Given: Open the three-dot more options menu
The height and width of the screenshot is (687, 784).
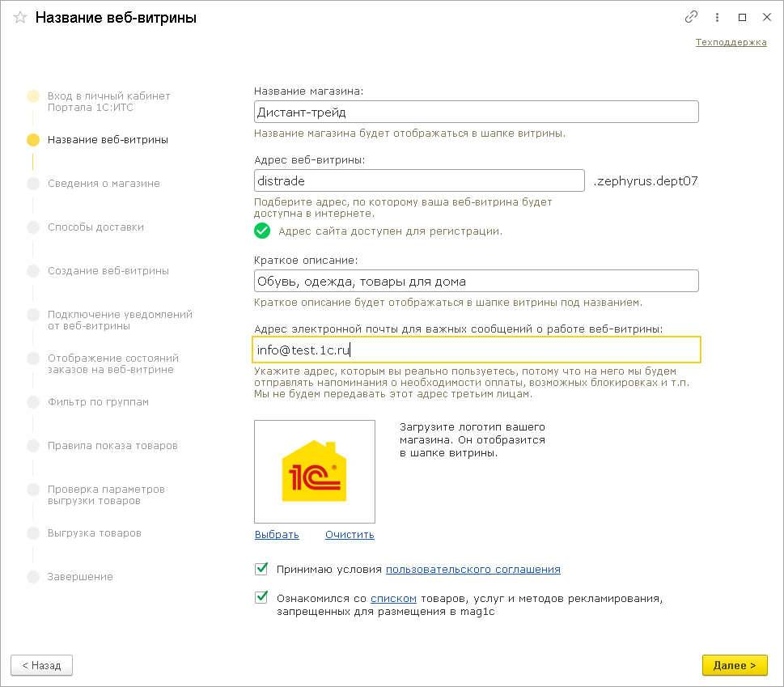Looking at the screenshot, I should (717, 17).
